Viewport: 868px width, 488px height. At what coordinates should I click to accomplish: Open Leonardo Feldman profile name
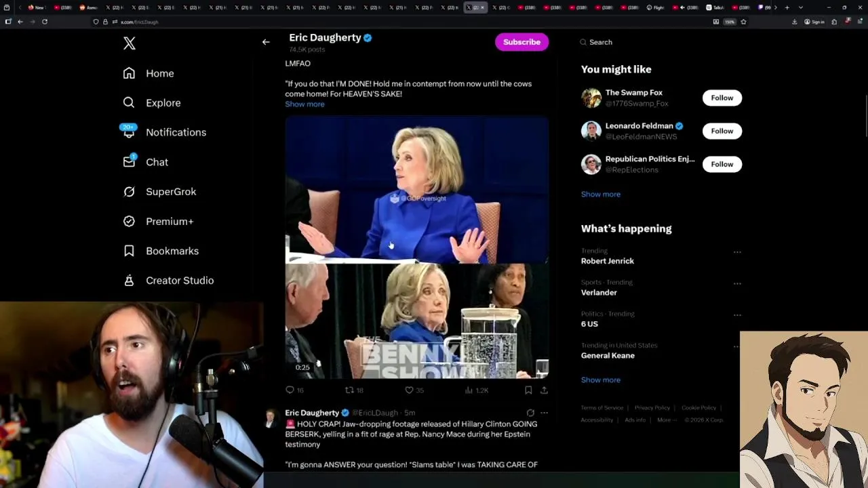click(x=639, y=126)
